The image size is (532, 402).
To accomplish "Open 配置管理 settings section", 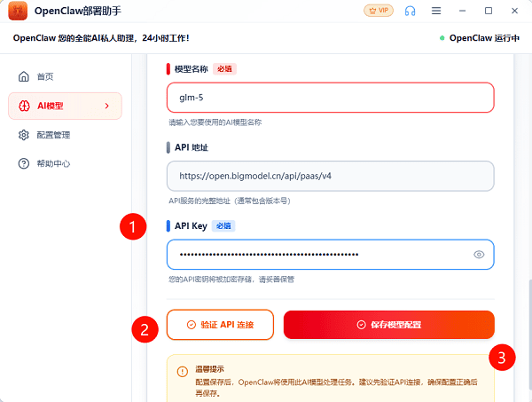I will pyautogui.click(x=65, y=135).
